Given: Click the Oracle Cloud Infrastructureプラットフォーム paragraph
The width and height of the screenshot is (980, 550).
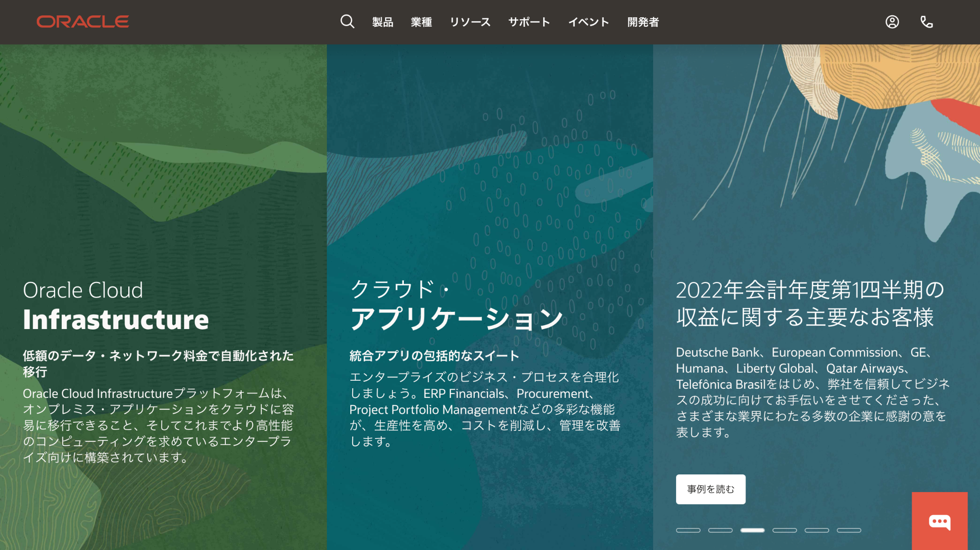Looking at the screenshot, I should (158, 425).
